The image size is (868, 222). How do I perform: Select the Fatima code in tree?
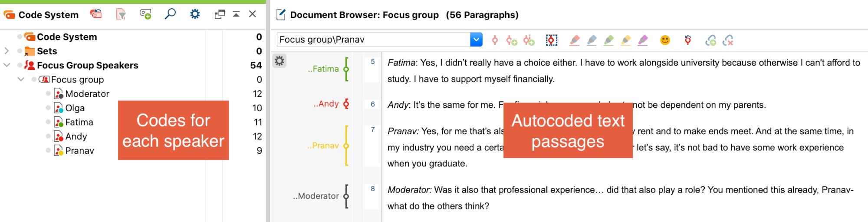pos(79,122)
